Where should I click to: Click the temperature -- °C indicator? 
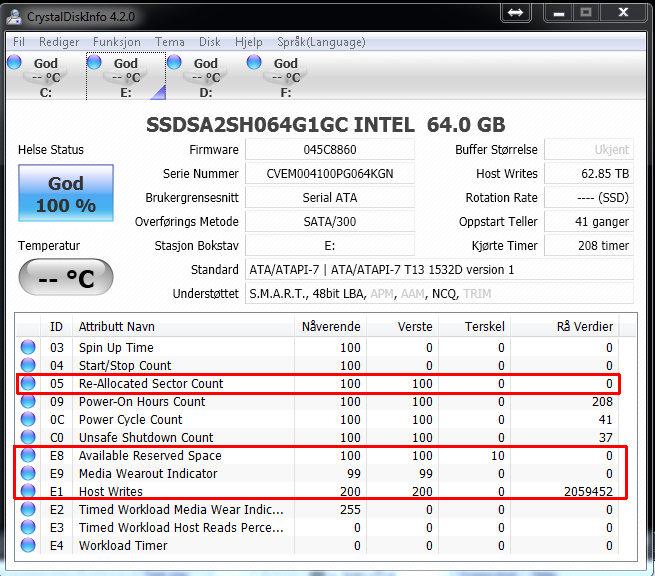(x=66, y=277)
